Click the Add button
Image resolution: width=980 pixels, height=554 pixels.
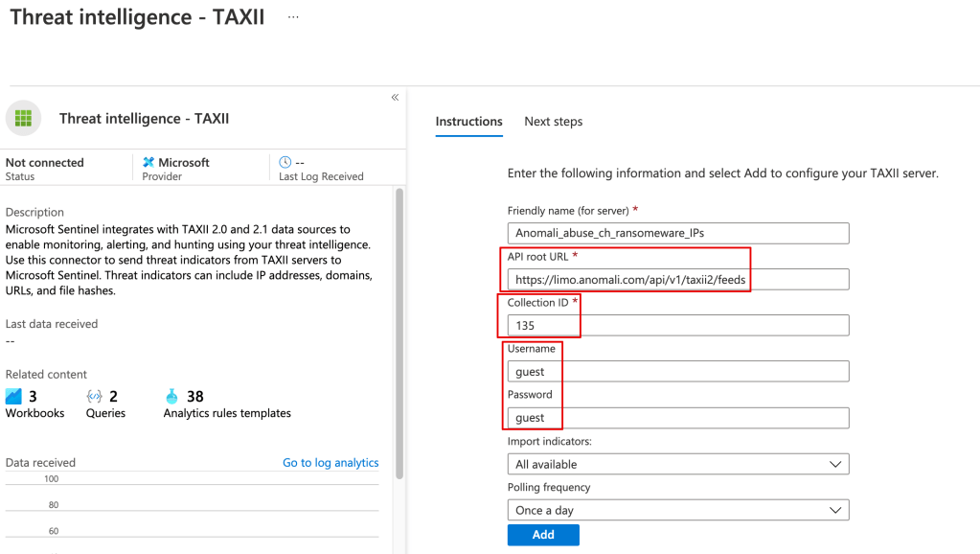point(543,535)
